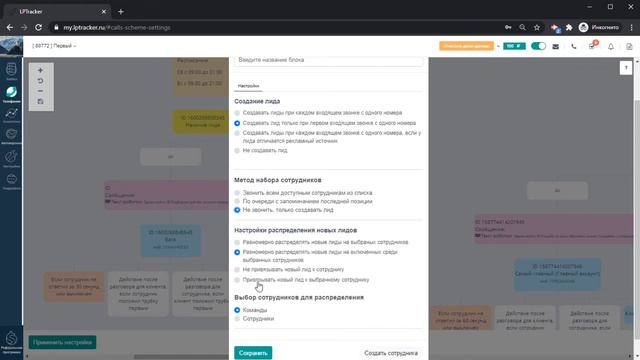Click the phone handset icon in header
The height and width of the screenshot is (360, 640).
(574, 47)
